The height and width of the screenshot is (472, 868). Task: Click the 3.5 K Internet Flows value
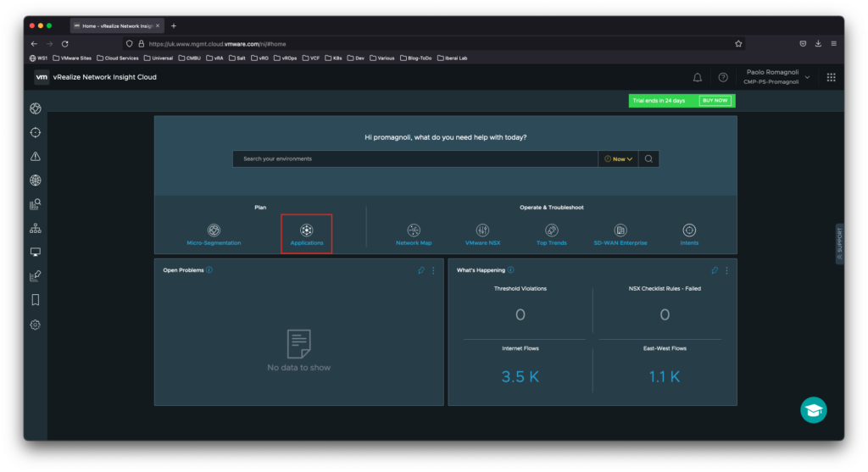[520, 377]
